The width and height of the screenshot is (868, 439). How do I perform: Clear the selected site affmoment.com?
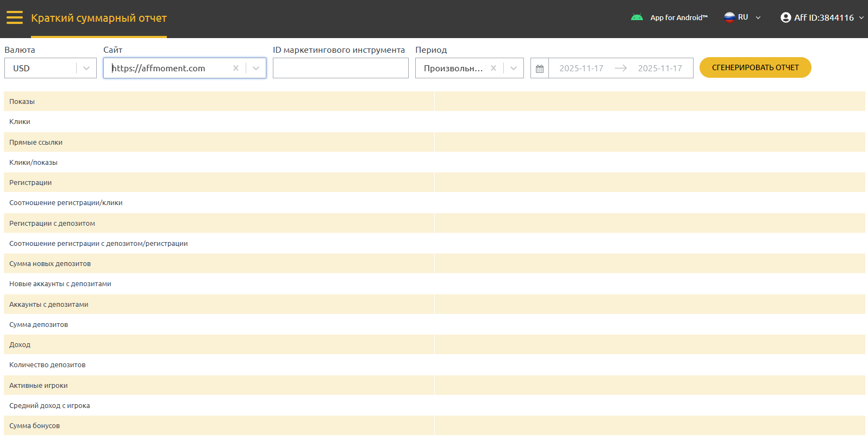click(x=235, y=69)
